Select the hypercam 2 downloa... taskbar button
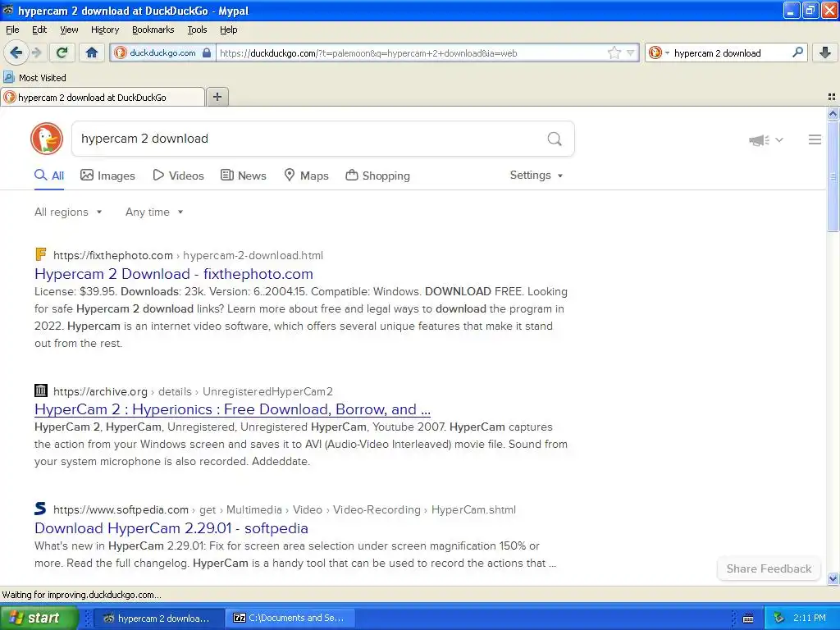 click(x=158, y=619)
